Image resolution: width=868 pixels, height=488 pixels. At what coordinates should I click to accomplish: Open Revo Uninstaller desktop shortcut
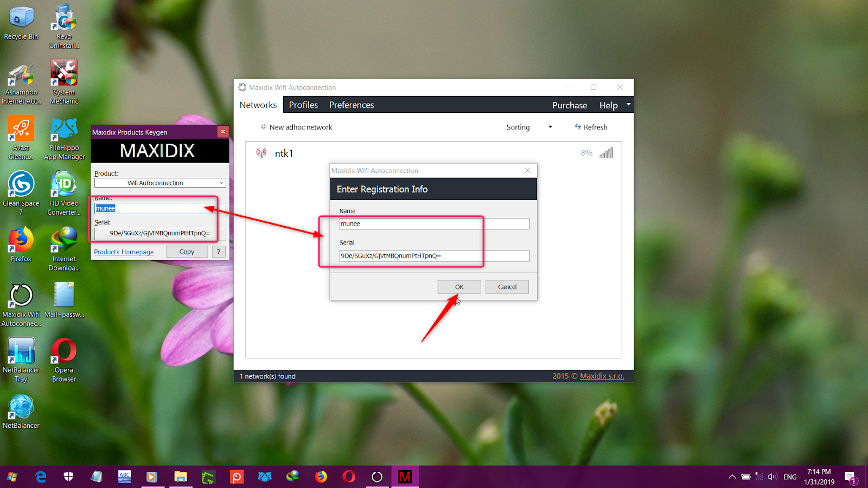click(x=64, y=26)
